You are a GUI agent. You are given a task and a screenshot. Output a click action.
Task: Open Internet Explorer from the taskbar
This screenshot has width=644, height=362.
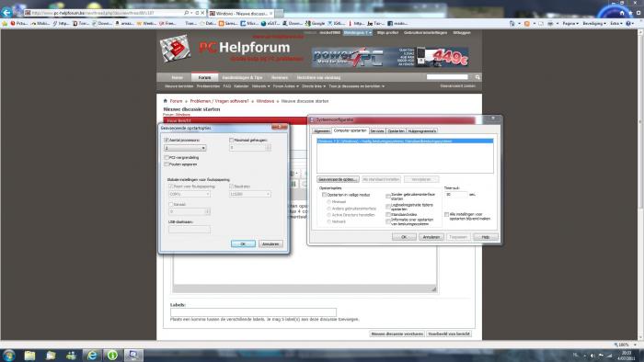pyautogui.click(x=92, y=355)
